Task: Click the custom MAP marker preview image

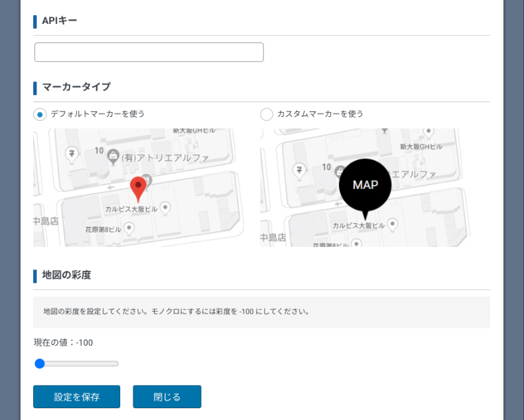Action: [x=365, y=188]
